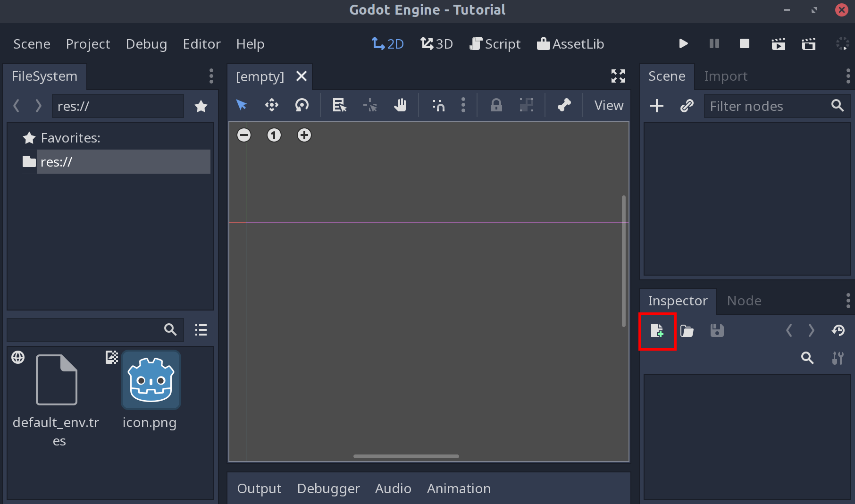The image size is (855, 504).
Task: Switch to the Import tab
Action: click(x=725, y=76)
